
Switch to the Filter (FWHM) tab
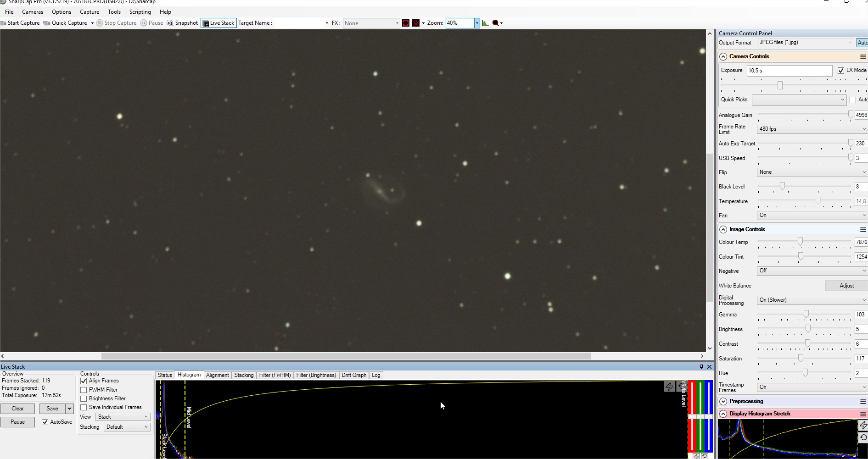coord(275,375)
